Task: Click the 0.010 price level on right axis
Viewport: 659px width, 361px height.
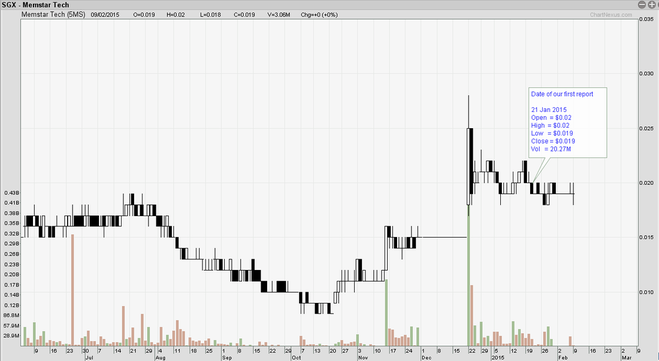Action: 646,292
